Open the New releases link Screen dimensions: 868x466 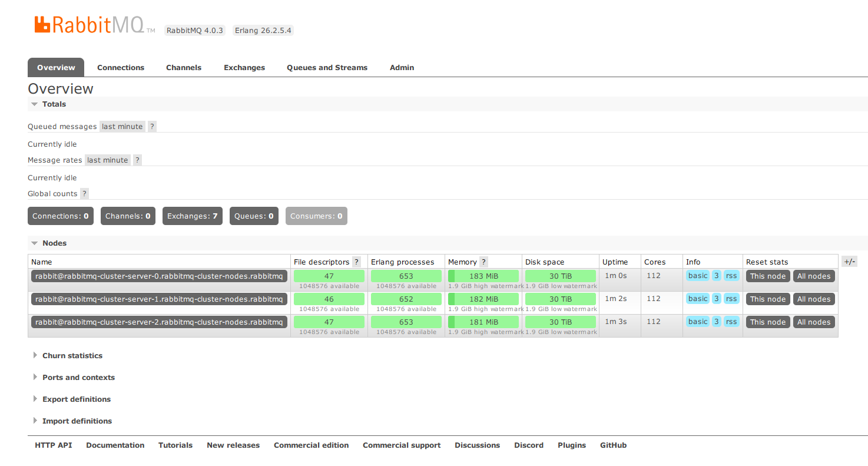(233, 445)
